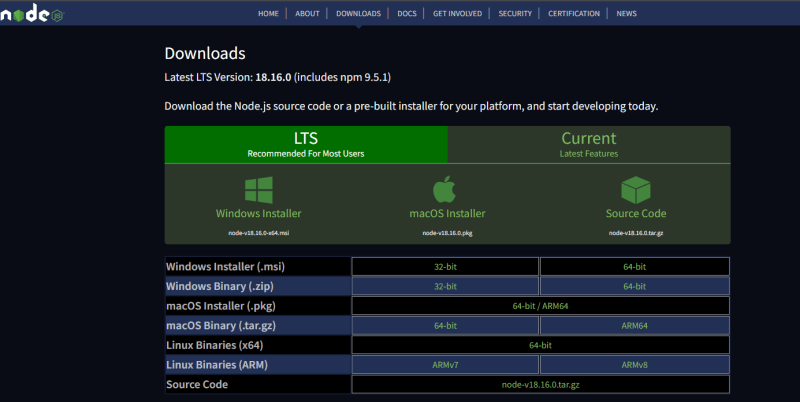Click the Node.js logo
Viewport: 800px width, 402px height.
32,13
